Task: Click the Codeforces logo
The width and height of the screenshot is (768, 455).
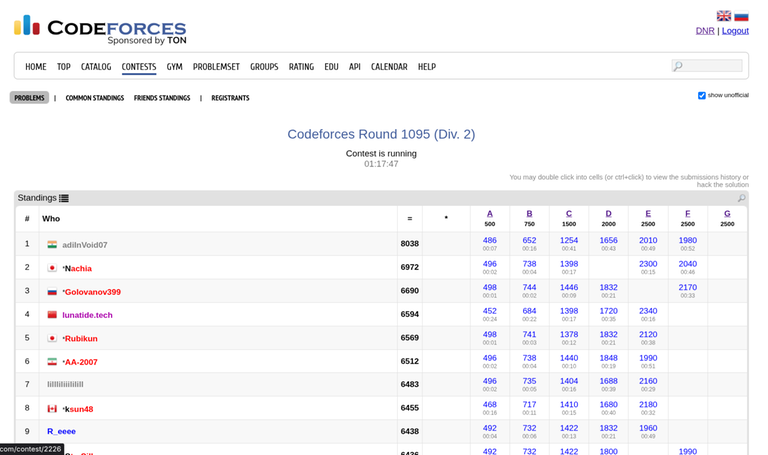Action: [x=100, y=29]
